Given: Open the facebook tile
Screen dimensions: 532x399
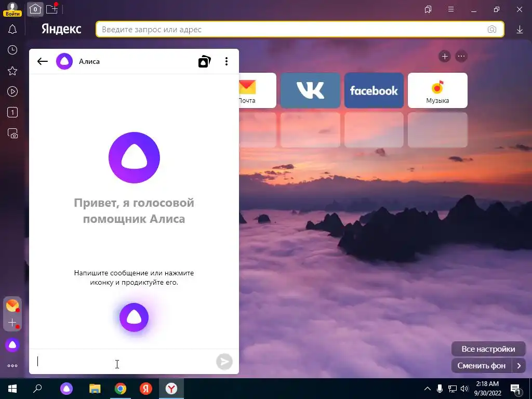Looking at the screenshot, I should 374,90.
